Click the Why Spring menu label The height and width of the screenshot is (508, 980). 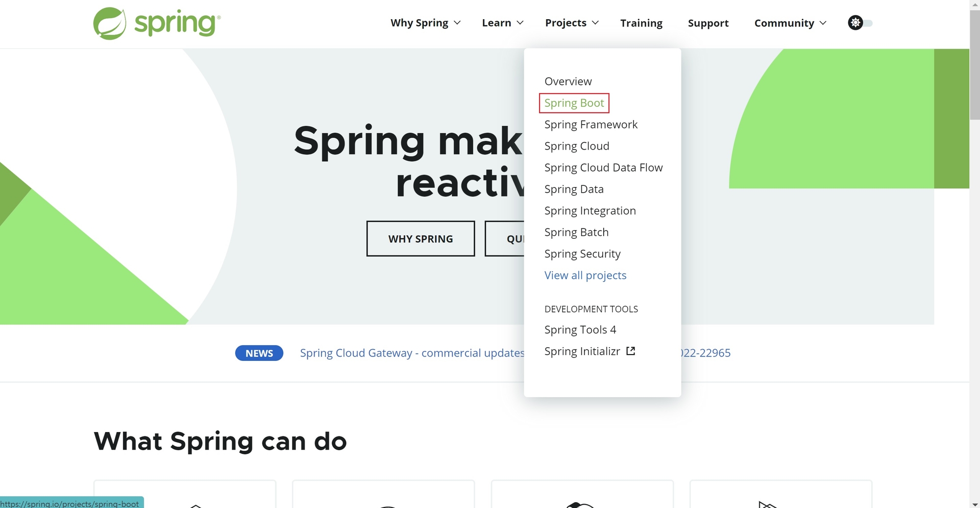tap(419, 23)
